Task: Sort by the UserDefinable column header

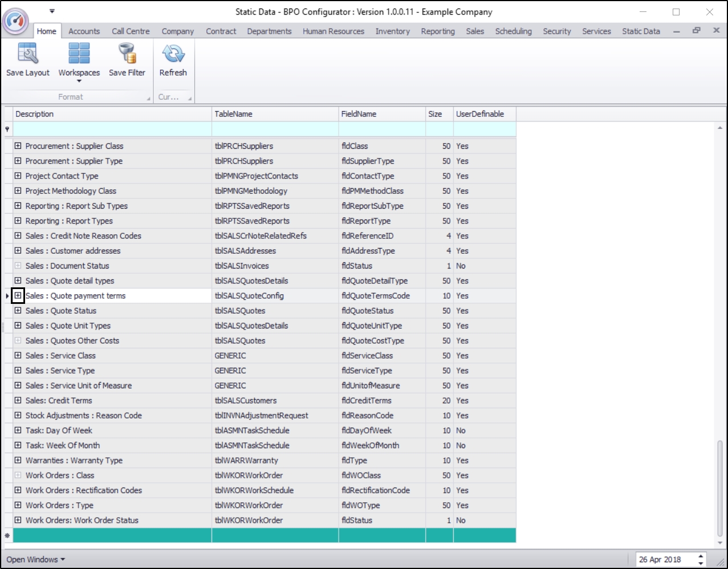Action: 485,114
